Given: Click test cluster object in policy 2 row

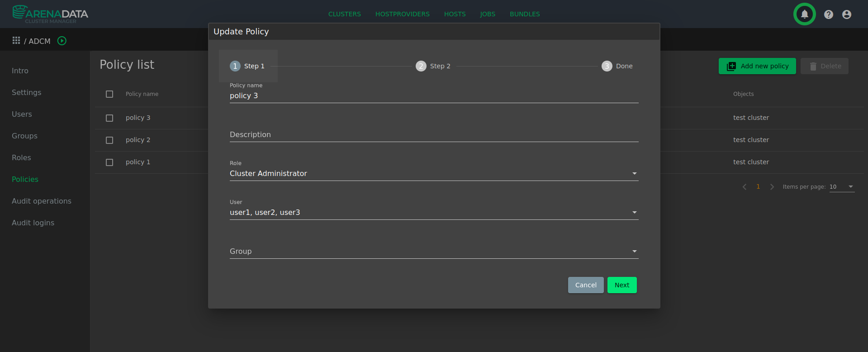Looking at the screenshot, I should [751, 140].
